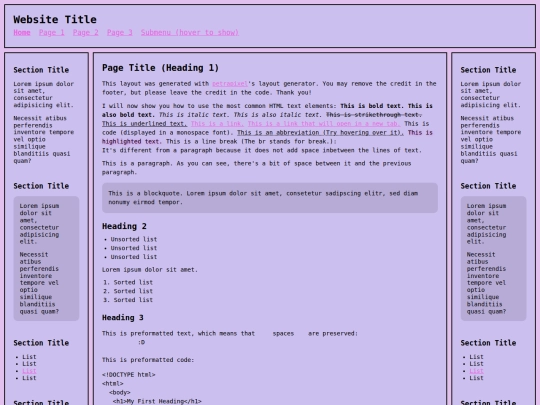Click the "Website Title" header text
540x405 pixels.
55,19
